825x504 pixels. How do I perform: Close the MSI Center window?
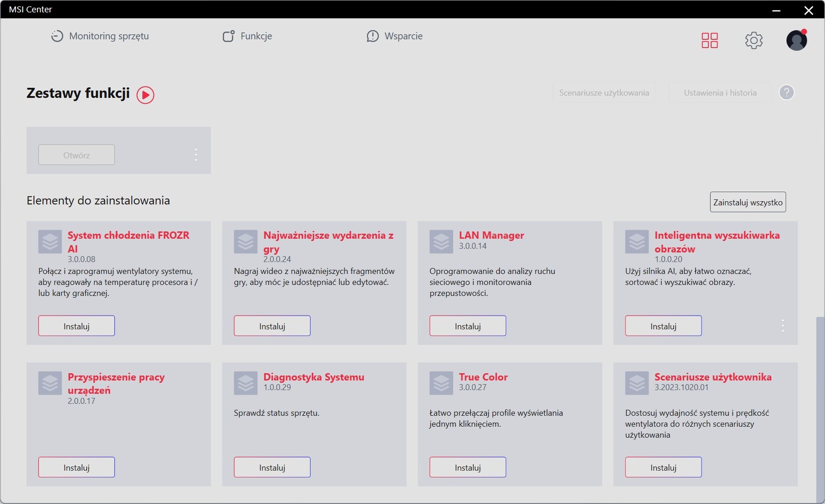809,10
